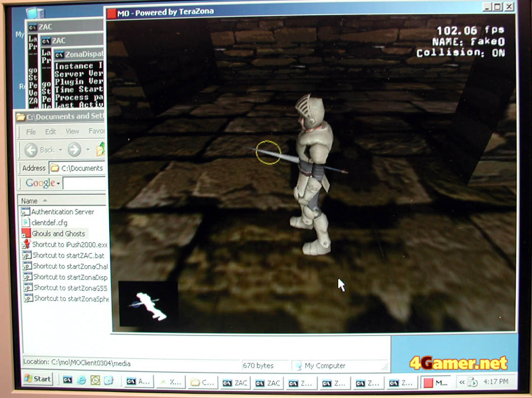Click the Authentication Server shortcut icon
Viewport: 532px width, 398px height.
tap(26, 211)
